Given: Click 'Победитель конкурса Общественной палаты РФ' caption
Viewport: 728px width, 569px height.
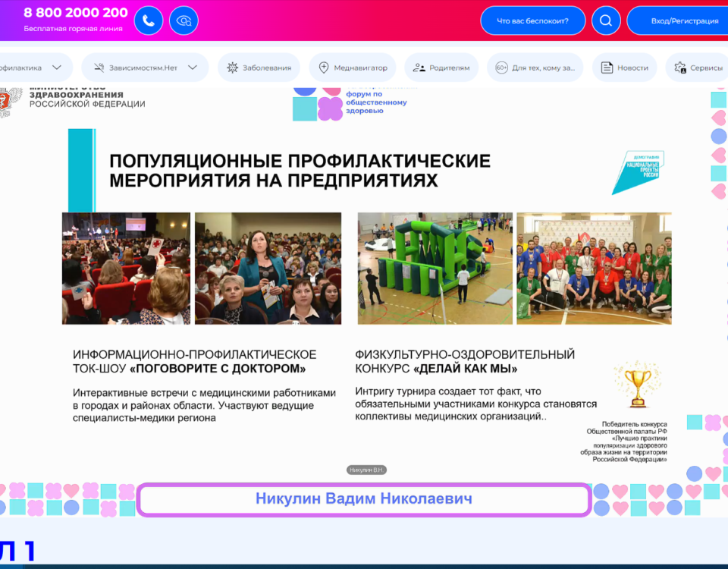Looking at the screenshot, I should (623, 442).
